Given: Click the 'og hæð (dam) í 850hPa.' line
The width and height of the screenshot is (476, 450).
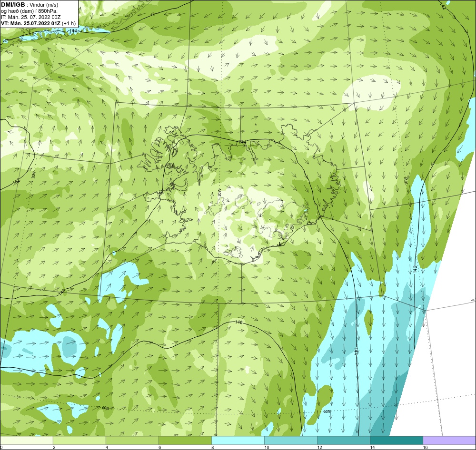Looking at the screenshot, I should [29, 11].
